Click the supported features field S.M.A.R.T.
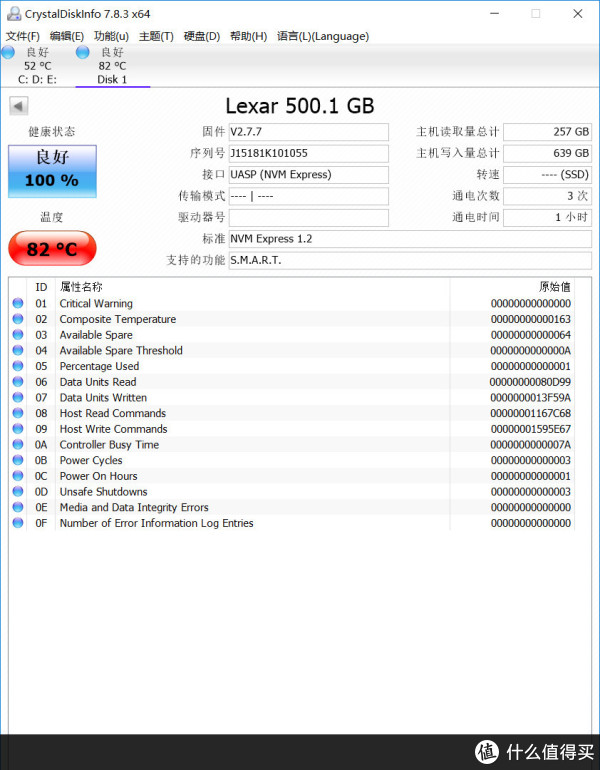 click(x=410, y=260)
